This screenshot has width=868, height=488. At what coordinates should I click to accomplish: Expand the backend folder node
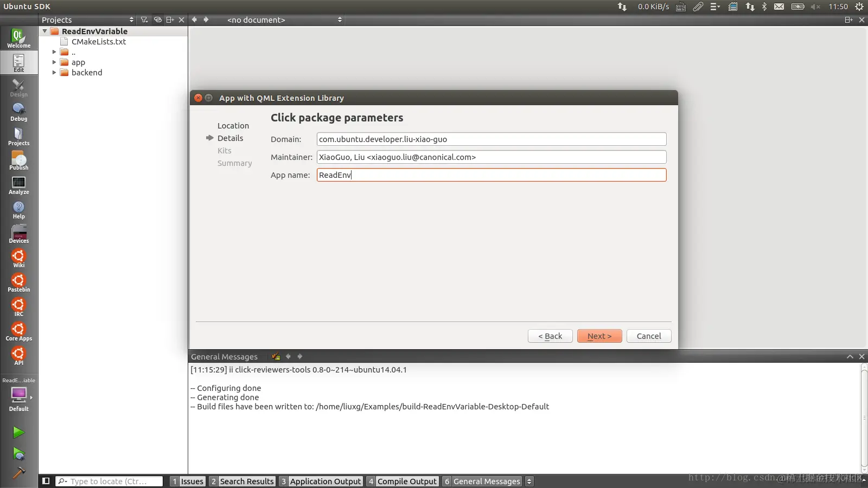click(54, 73)
